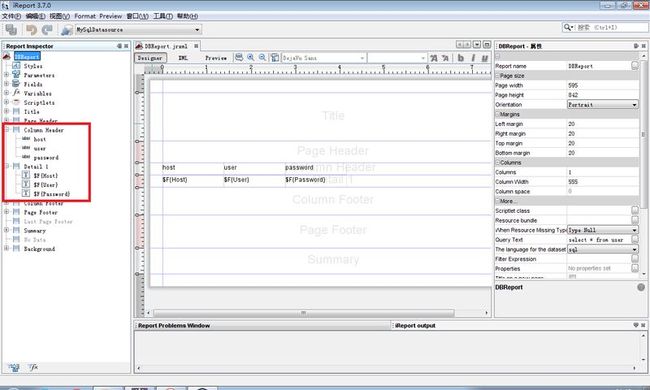Expand the Summary node
Image resolution: width=650 pixels, height=390 pixels.
coord(6,230)
